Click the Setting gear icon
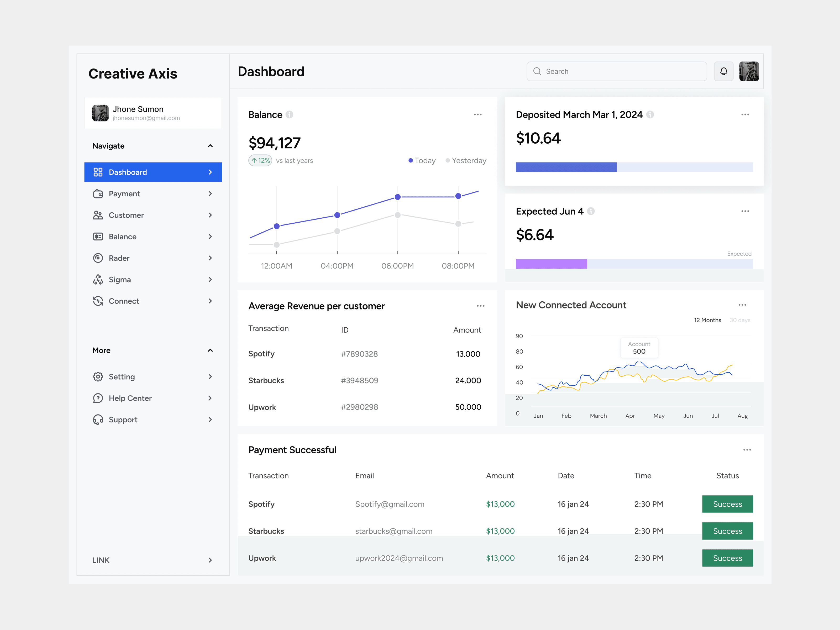The height and width of the screenshot is (630, 840). pyautogui.click(x=98, y=377)
